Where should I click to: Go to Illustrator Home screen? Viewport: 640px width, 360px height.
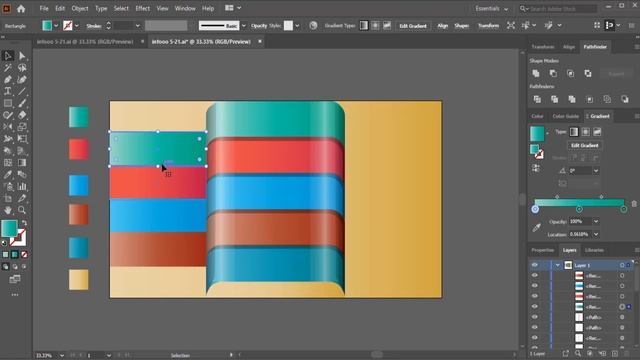[21, 8]
